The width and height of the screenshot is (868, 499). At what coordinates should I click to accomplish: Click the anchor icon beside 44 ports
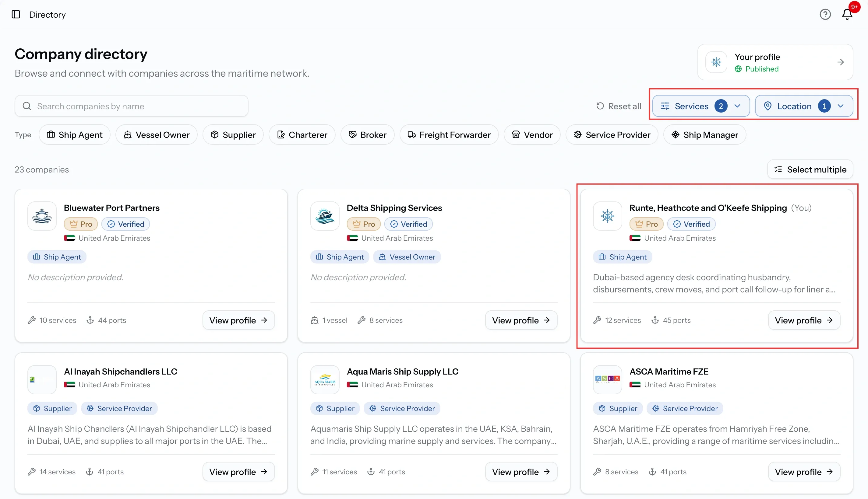tap(90, 320)
